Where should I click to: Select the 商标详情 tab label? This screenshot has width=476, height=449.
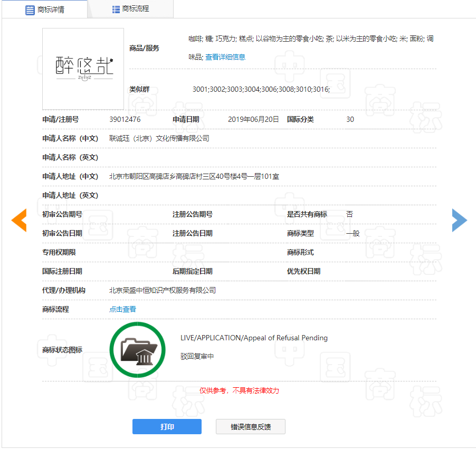(51, 9)
